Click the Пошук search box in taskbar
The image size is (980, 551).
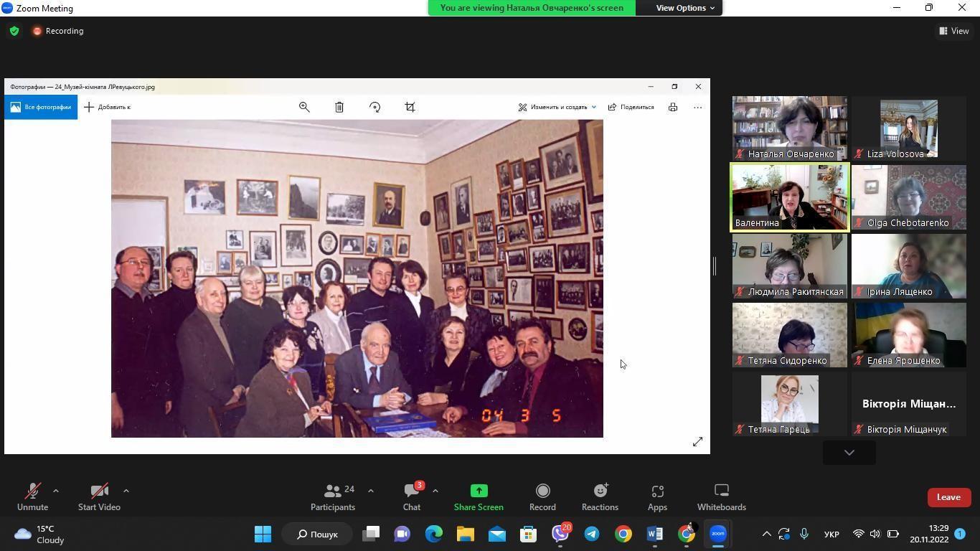[x=317, y=534]
